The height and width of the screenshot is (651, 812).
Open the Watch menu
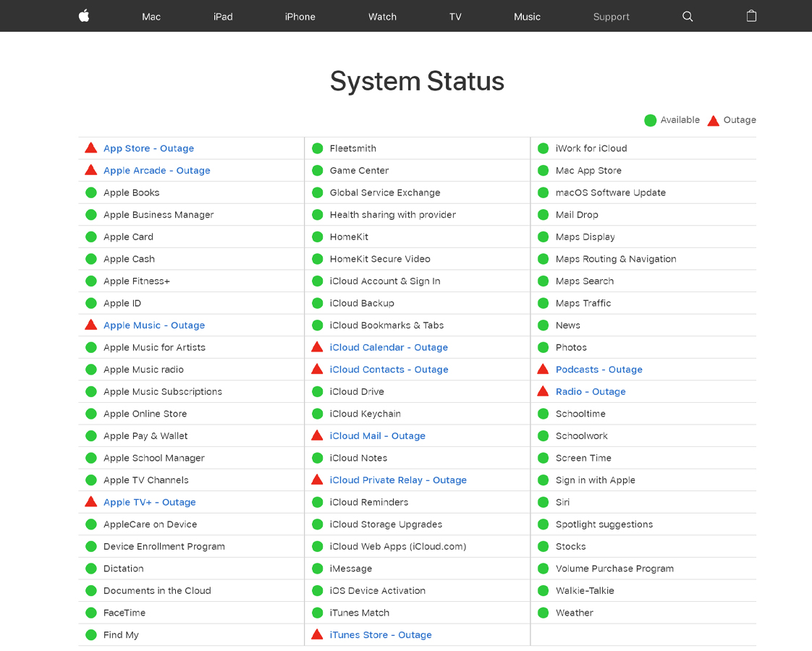point(382,17)
